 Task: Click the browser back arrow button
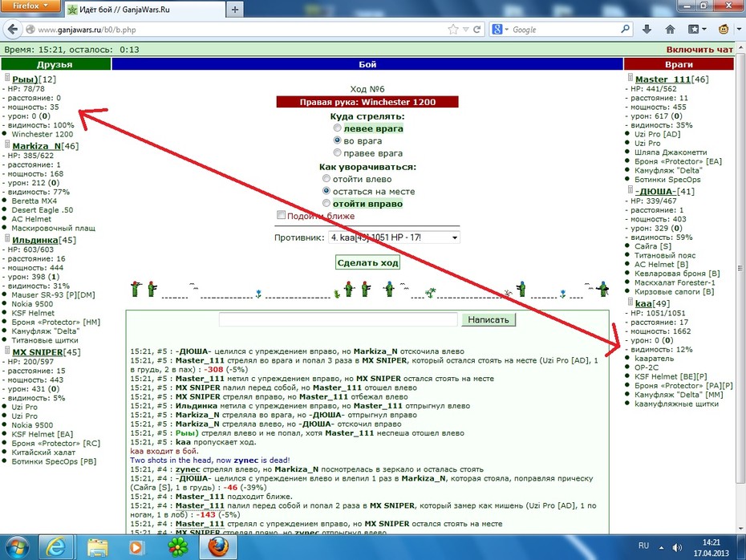pos(13,30)
